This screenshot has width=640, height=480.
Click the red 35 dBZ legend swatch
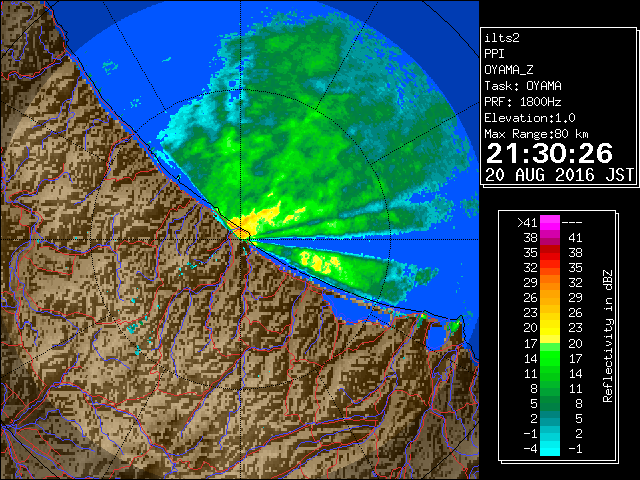[x=550, y=253]
